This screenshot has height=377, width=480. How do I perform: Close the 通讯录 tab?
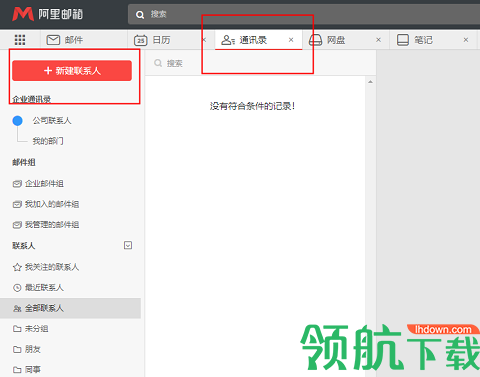[291, 40]
